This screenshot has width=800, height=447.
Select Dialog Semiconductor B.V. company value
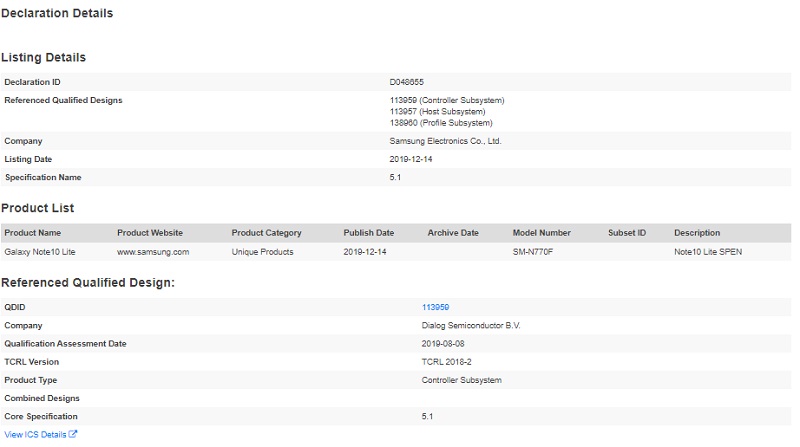pyautogui.click(x=471, y=326)
